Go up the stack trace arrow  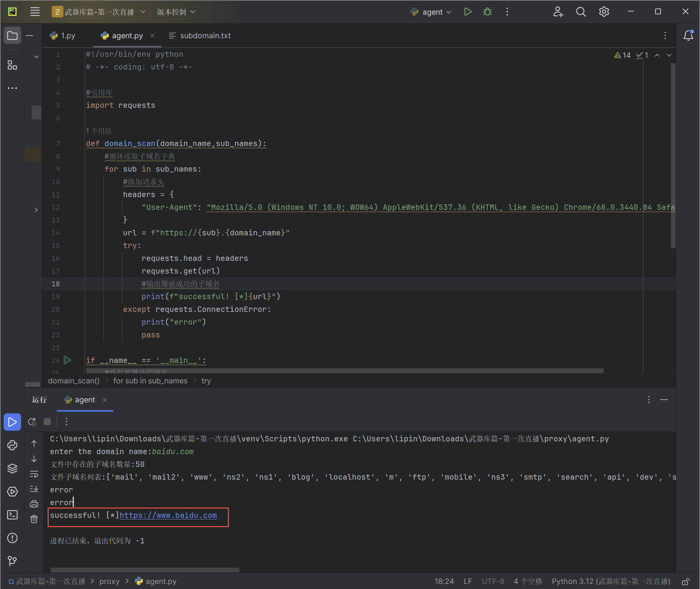34,444
